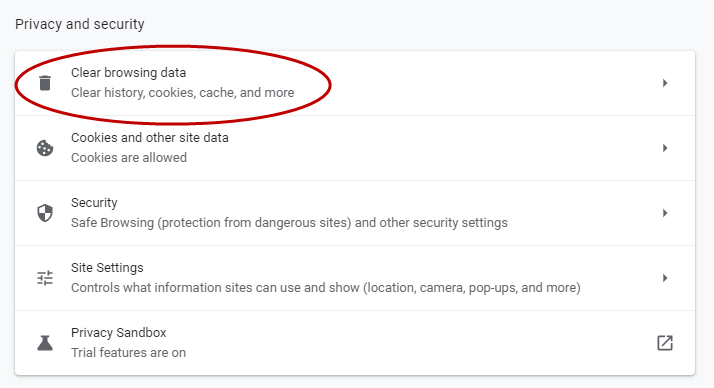This screenshot has height=388, width=714.
Task: Click the trash can icon
Action: [x=45, y=83]
